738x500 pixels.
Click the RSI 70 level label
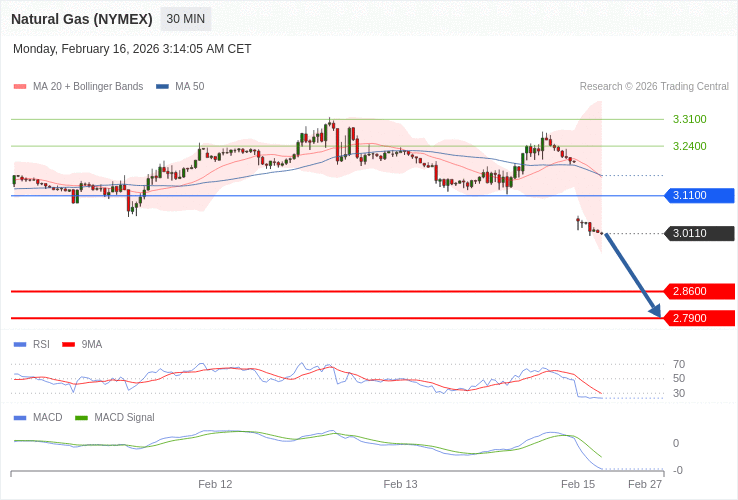point(679,364)
